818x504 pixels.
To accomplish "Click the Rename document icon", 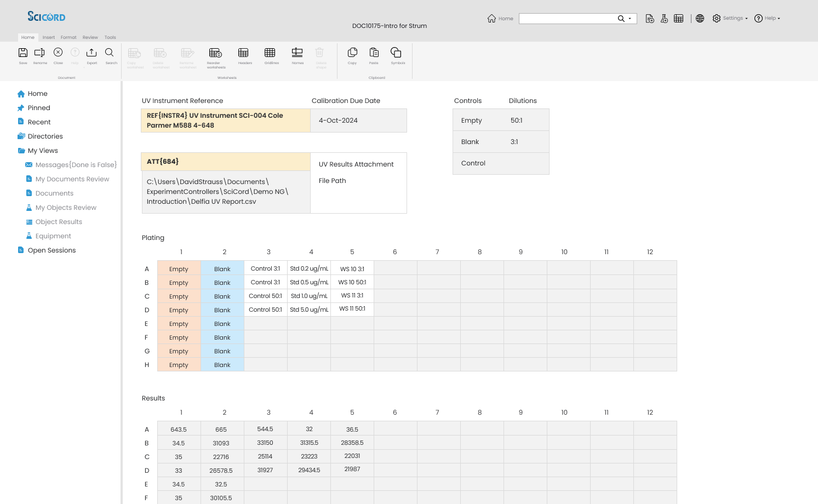I will pos(39,53).
